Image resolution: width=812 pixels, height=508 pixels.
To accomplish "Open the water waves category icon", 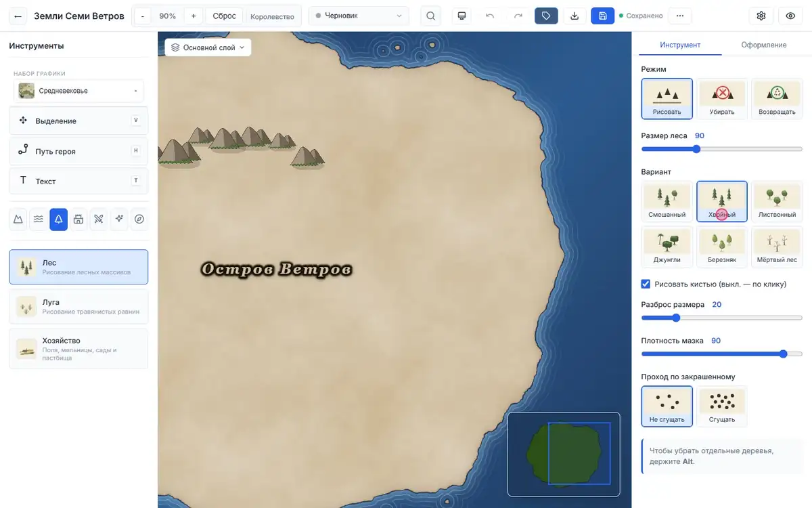I will [x=39, y=219].
